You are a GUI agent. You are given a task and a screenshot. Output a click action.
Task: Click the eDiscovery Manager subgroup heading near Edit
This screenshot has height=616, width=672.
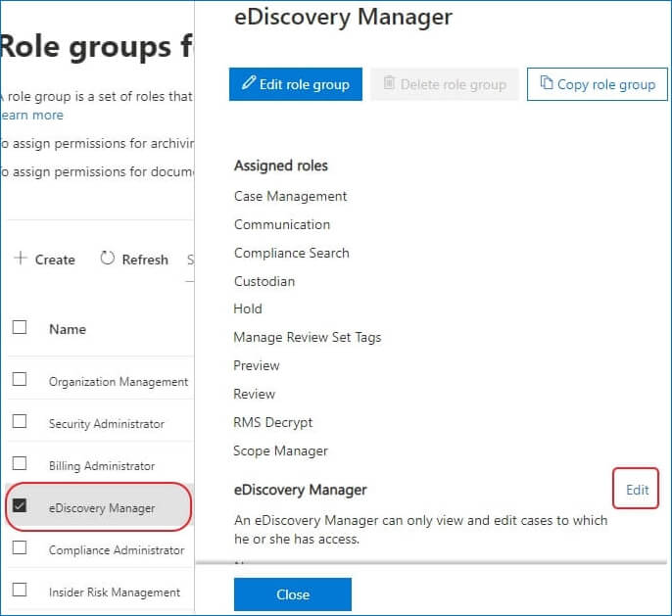(301, 490)
